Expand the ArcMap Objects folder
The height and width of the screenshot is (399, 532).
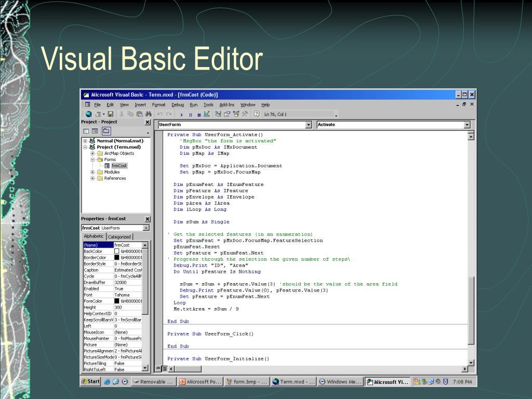click(92, 153)
